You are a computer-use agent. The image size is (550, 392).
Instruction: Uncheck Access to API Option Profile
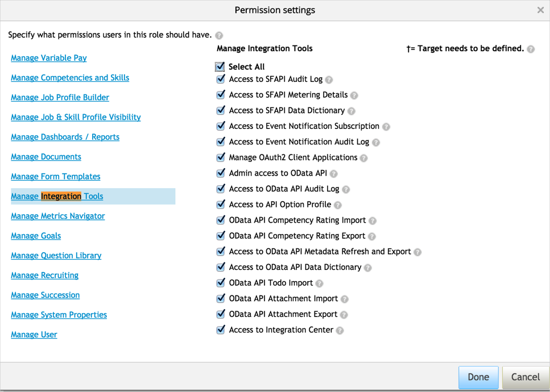(221, 204)
